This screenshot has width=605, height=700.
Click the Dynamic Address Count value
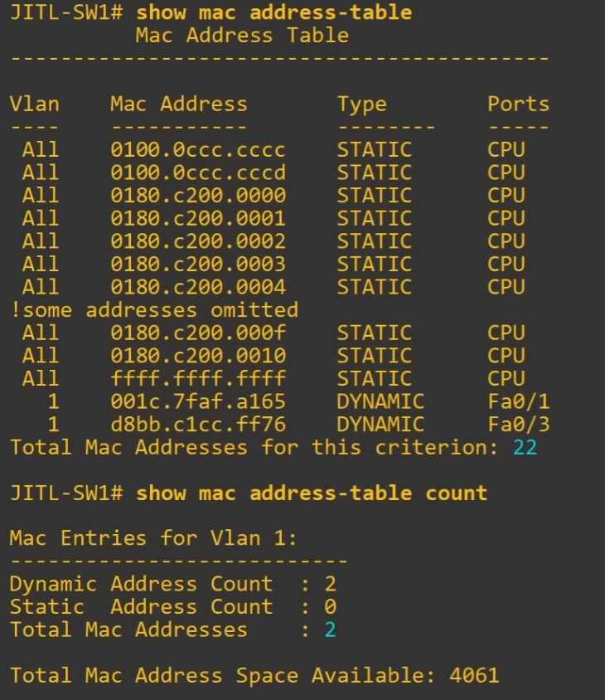tap(330, 584)
